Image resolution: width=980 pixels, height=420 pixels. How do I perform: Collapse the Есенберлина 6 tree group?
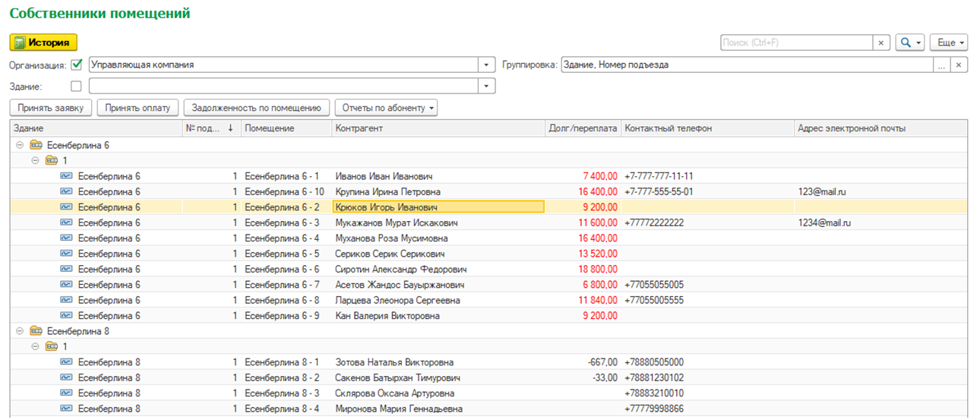[x=19, y=145]
